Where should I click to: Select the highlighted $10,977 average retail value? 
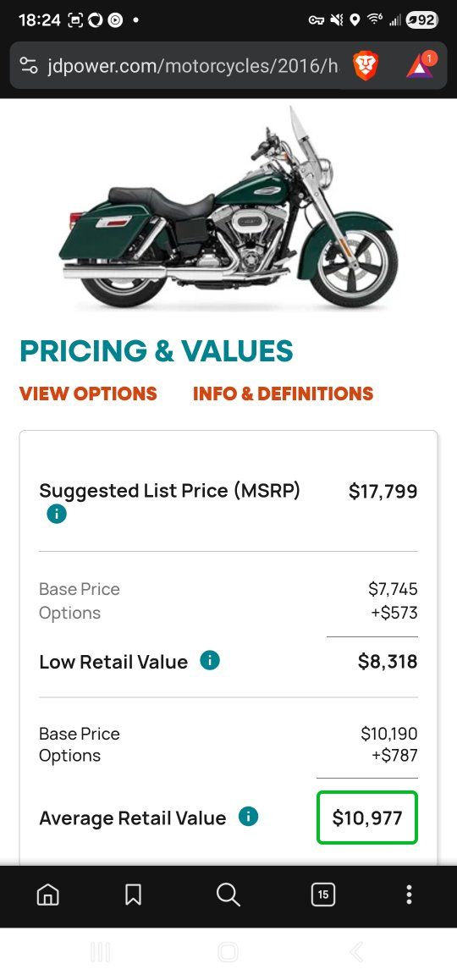point(367,818)
